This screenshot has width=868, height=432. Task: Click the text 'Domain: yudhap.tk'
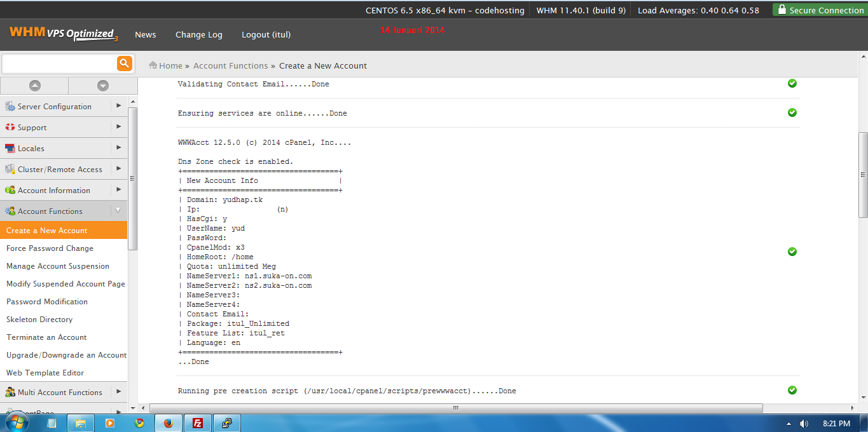pos(224,199)
